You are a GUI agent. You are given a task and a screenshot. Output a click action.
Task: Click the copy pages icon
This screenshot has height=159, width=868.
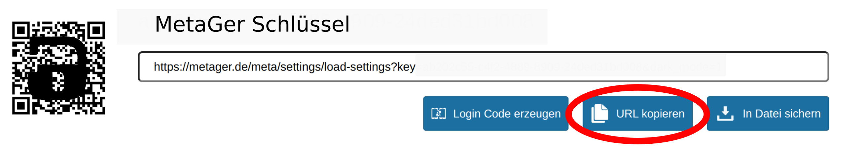click(x=600, y=113)
